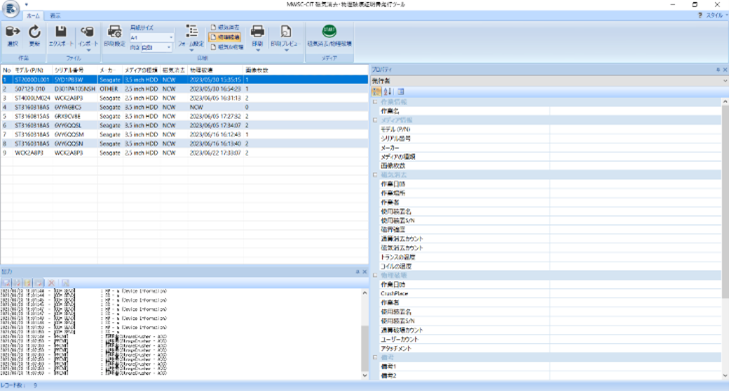This screenshot has height=391, width=729.
Task: Click the OTHER maker cell in row 2
Action: click(109, 89)
